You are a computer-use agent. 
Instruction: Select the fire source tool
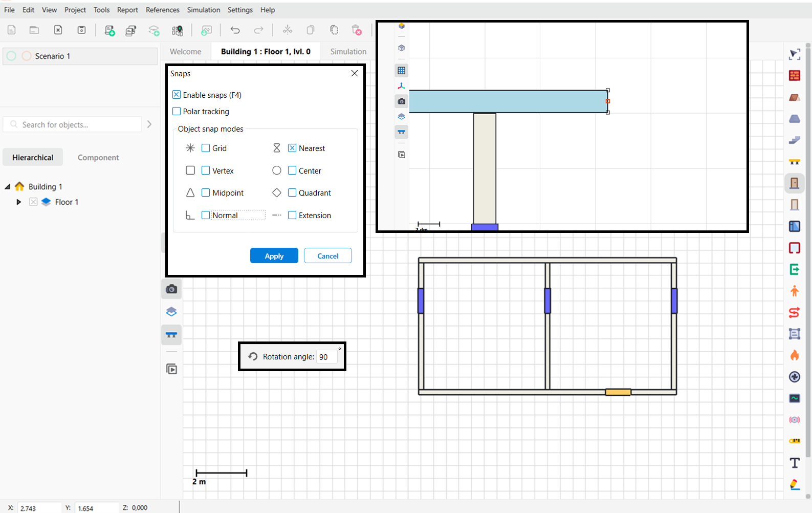794,355
